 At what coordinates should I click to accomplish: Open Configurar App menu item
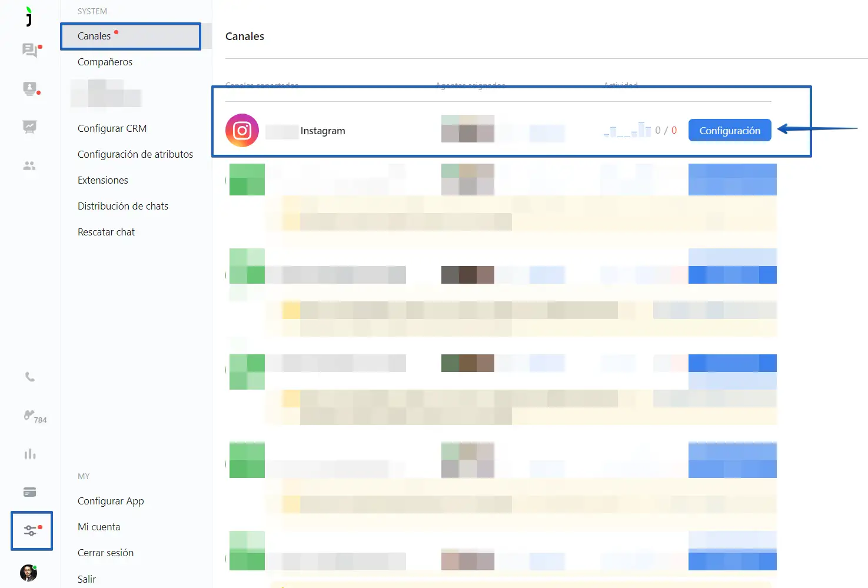click(x=111, y=501)
